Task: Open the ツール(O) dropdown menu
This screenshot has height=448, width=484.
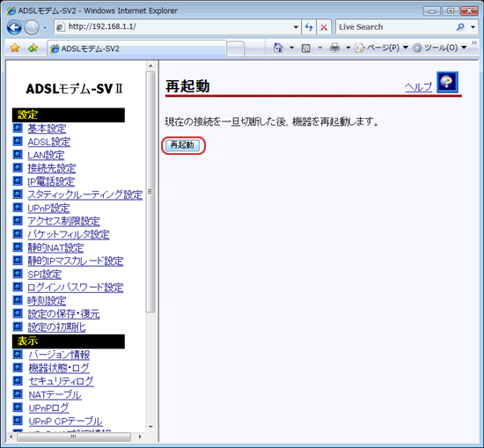Action: click(439, 48)
